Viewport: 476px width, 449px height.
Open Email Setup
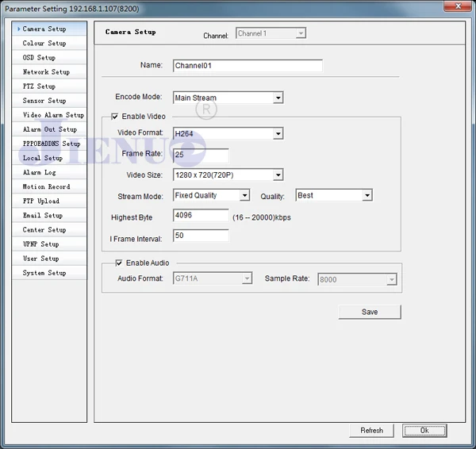coord(49,215)
